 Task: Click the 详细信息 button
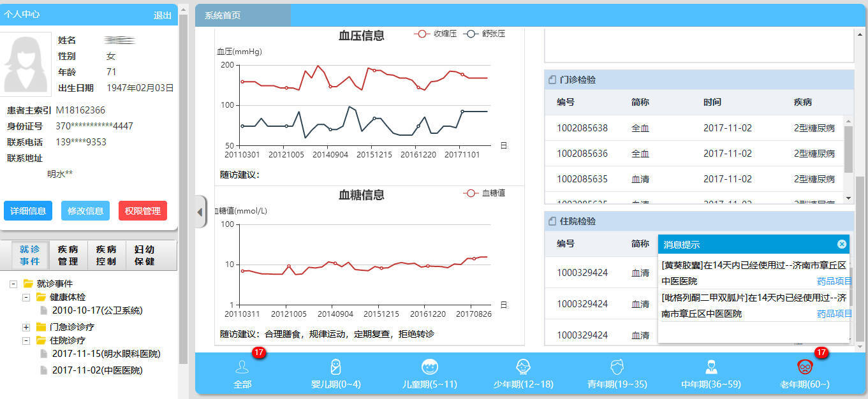click(28, 211)
